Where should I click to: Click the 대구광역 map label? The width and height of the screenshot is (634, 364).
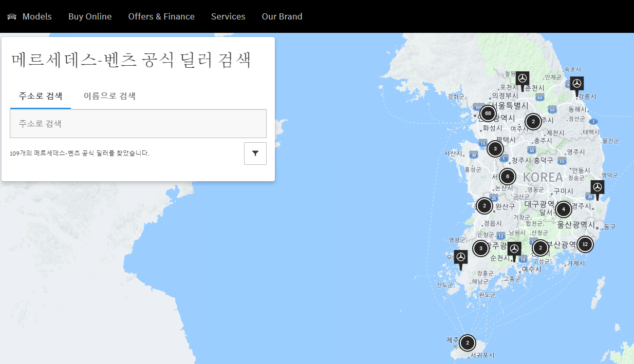539,204
